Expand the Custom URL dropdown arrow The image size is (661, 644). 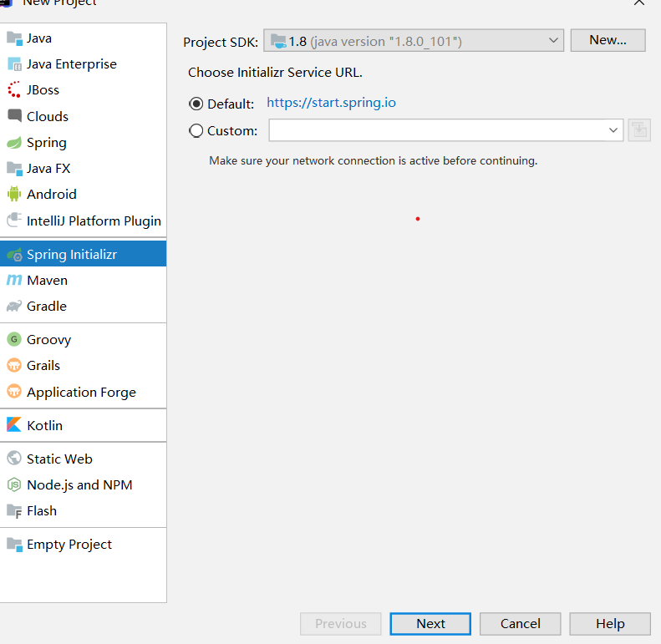613,130
